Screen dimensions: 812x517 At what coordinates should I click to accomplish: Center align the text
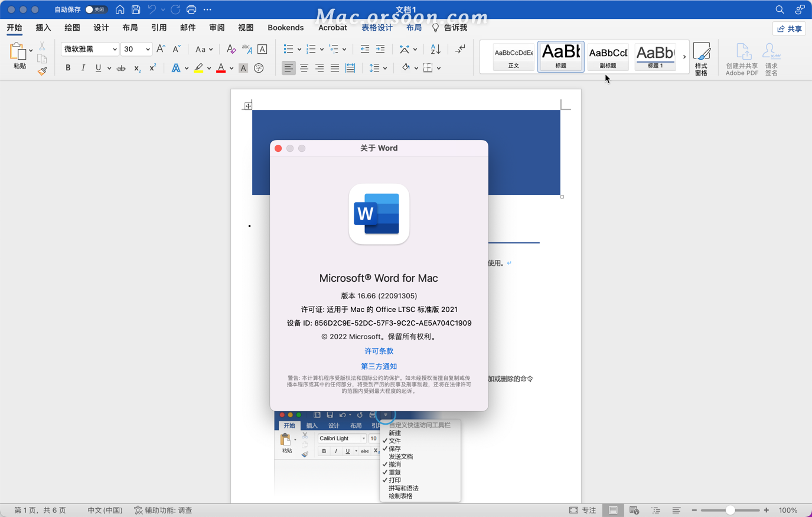point(304,68)
